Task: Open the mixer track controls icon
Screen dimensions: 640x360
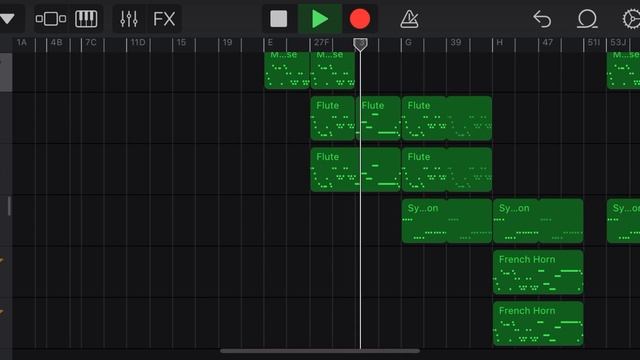Action: pyautogui.click(x=129, y=19)
